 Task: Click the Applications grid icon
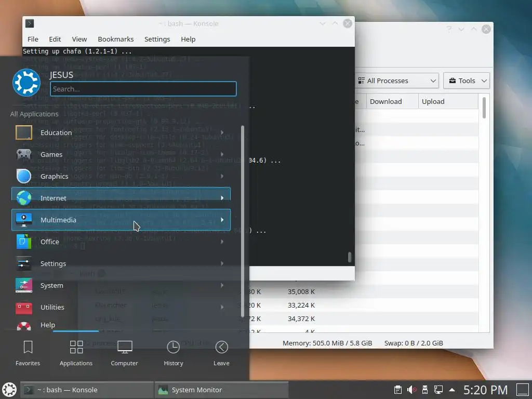[x=76, y=347]
